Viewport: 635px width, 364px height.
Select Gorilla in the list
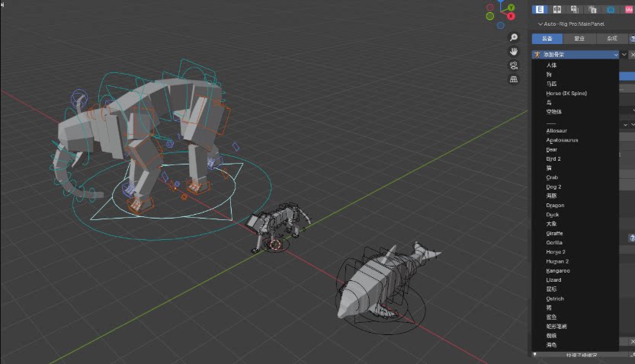coord(554,243)
